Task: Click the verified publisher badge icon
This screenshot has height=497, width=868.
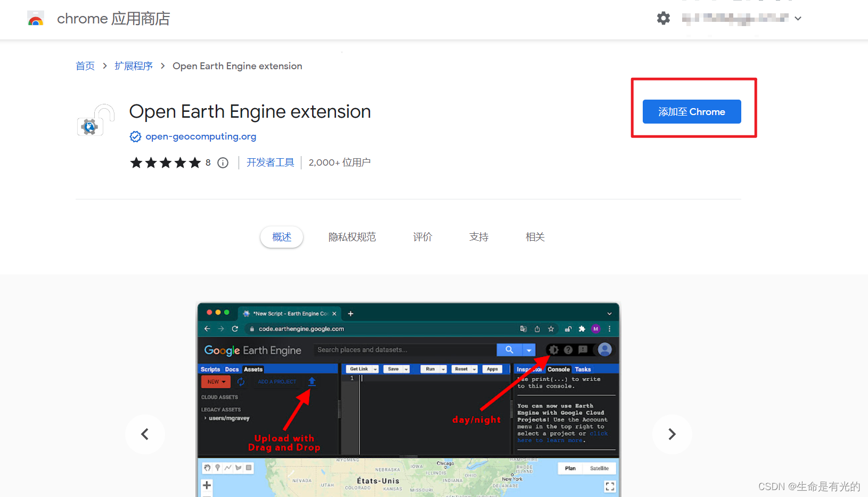Action: tap(135, 136)
